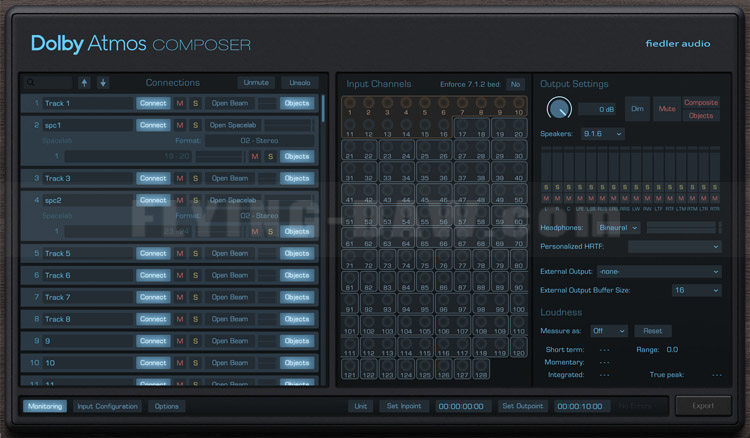Click the 0 dB output level field

[597, 109]
